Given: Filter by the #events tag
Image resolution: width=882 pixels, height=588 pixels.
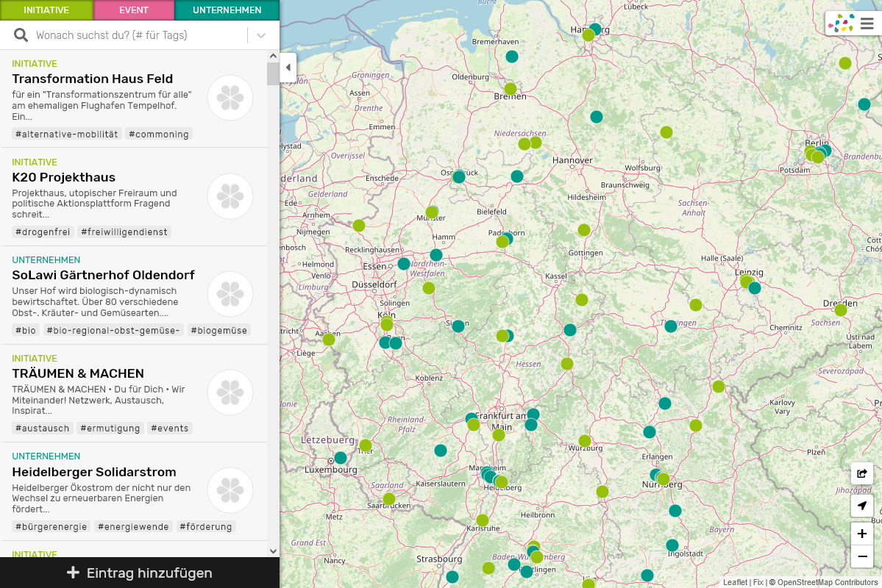Looking at the screenshot, I should (170, 429).
